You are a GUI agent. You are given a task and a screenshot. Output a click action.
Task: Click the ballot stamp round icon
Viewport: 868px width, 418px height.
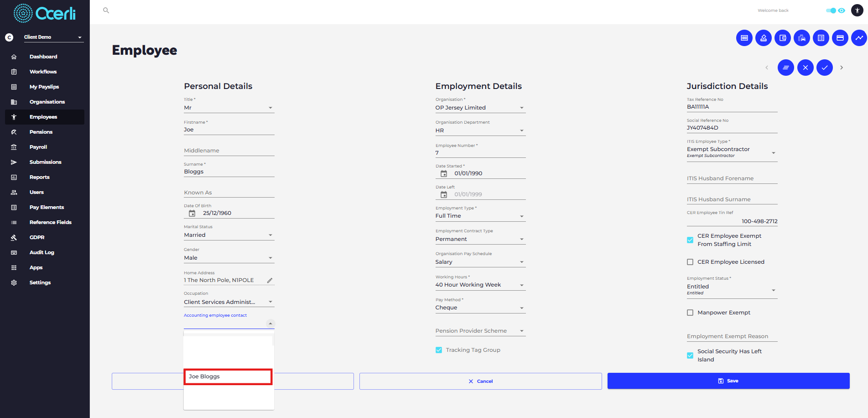(764, 38)
